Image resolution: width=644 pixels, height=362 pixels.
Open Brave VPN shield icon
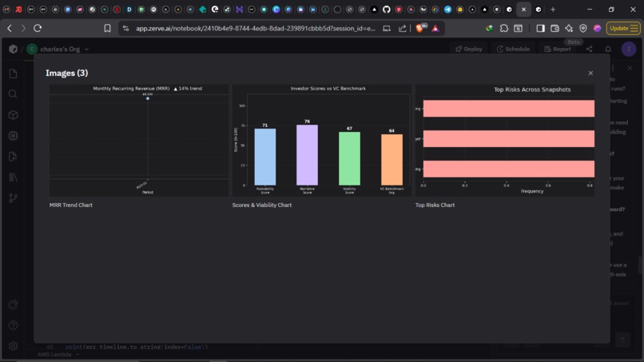(x=582, y=28)
